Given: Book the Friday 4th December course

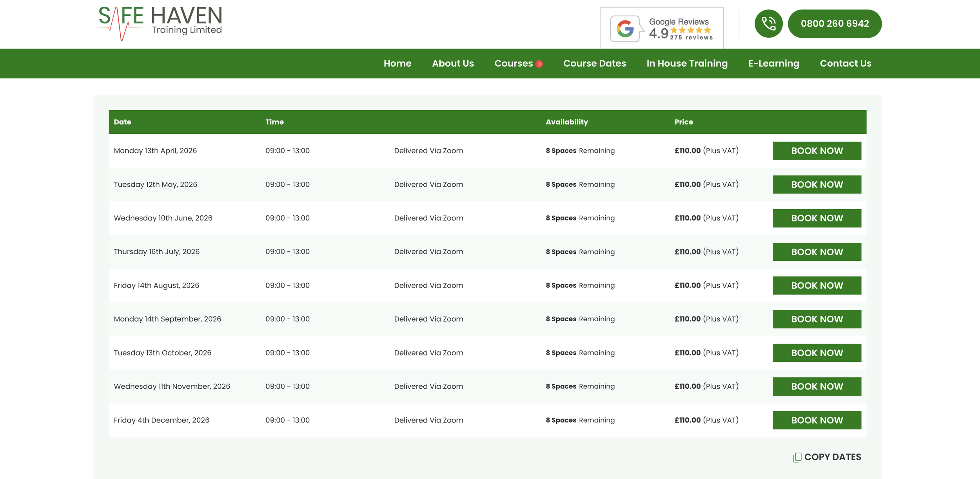Looking at the screenshot, I should click(817, 420).
